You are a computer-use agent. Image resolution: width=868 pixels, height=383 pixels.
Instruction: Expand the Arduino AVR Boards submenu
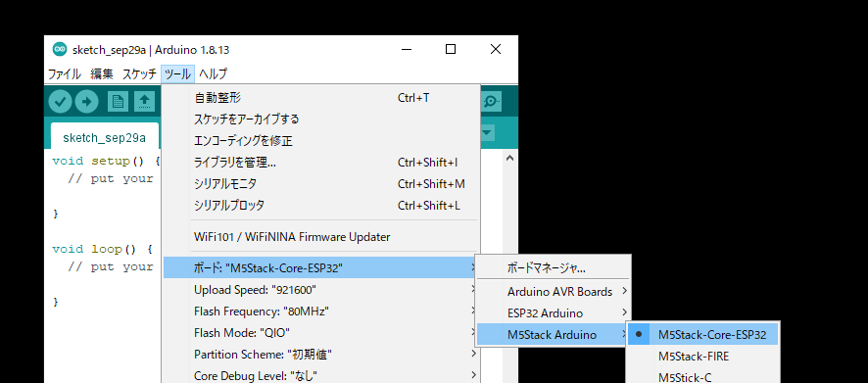[553, 291]
